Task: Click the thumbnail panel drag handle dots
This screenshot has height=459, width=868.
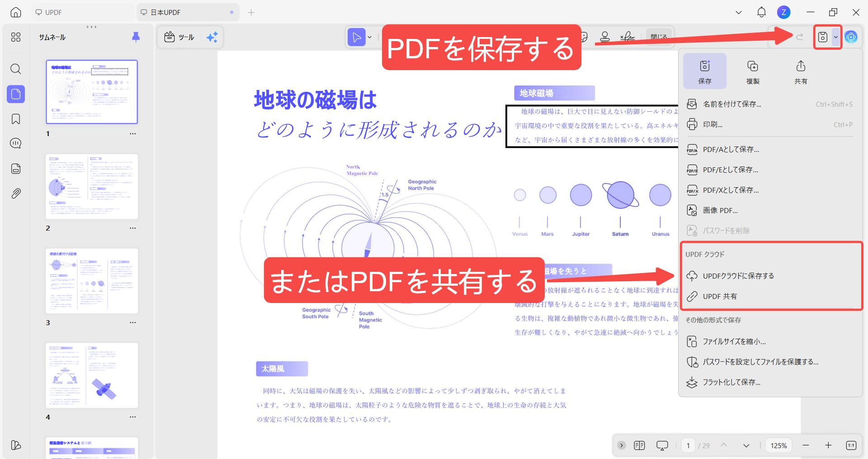Action: [x=91, y=27]
